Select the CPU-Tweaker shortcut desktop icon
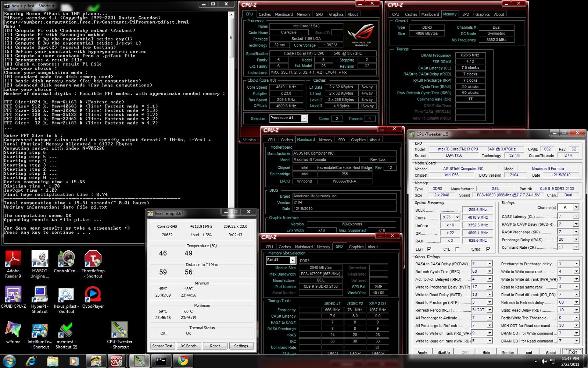This screenshot has height=368, width=588. 120,335
